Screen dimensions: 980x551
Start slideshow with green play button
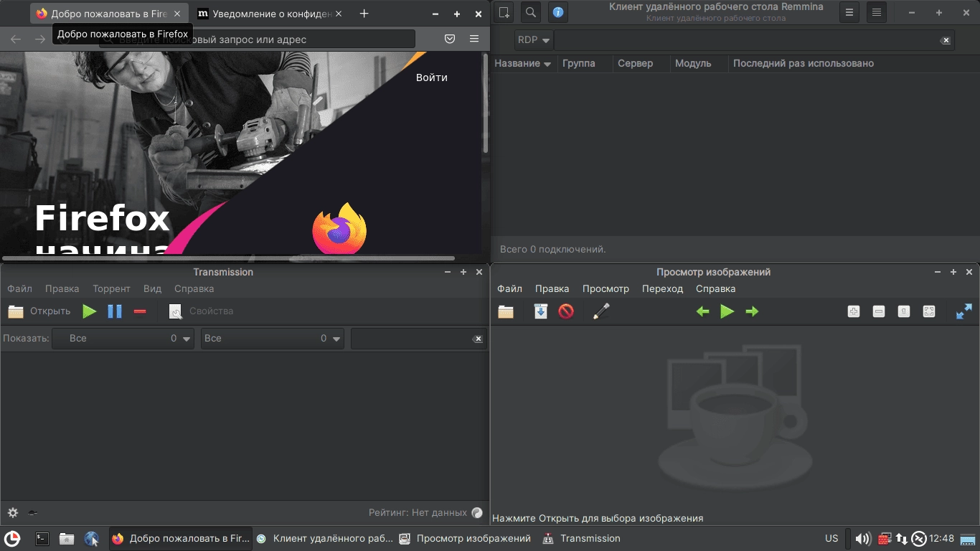click(727, 311)
